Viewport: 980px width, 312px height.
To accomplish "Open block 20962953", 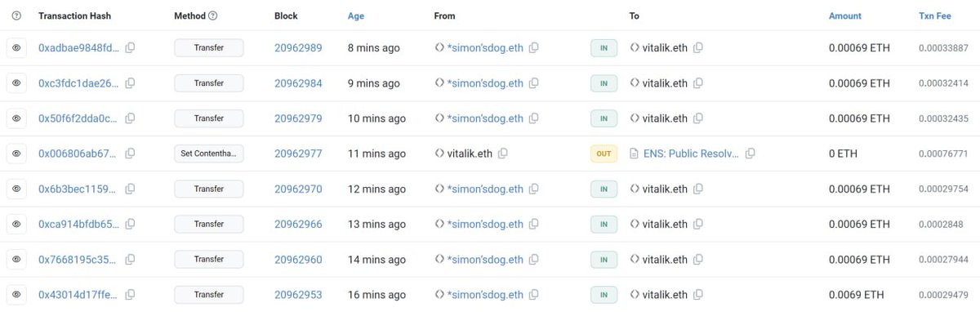I will (298, 295).
